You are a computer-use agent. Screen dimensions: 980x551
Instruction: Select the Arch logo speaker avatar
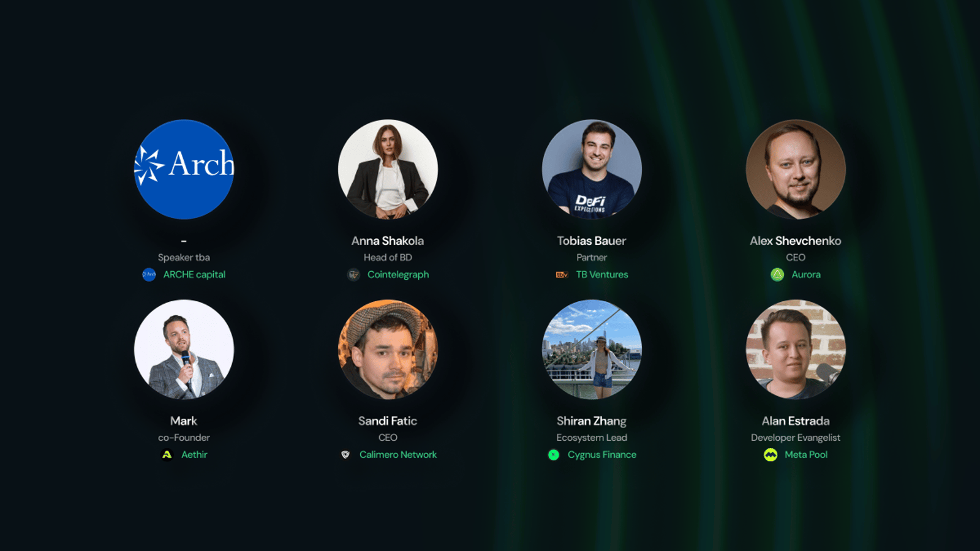click(x=184, y=169)
